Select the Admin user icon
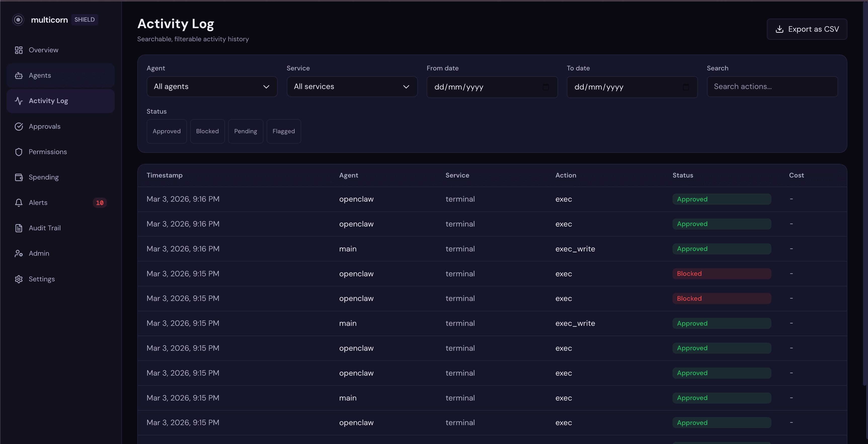This screenshot has height=444, width=868. (19, 253)
